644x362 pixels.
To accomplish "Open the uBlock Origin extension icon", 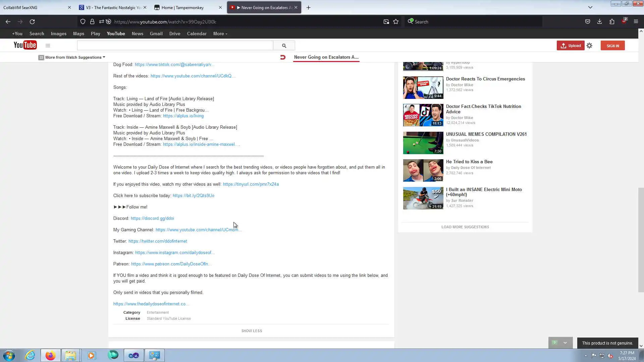I will click(624, 21).
